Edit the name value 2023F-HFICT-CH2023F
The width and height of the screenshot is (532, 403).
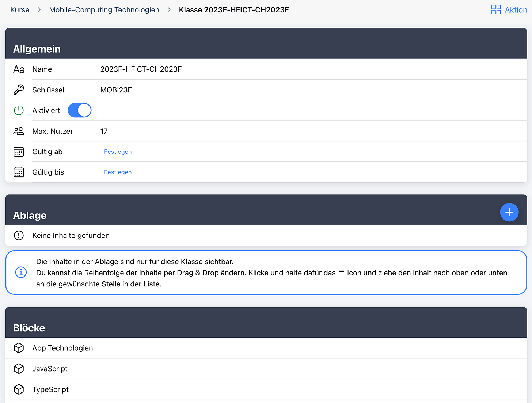pyautogui.click(x=141, y=69)
